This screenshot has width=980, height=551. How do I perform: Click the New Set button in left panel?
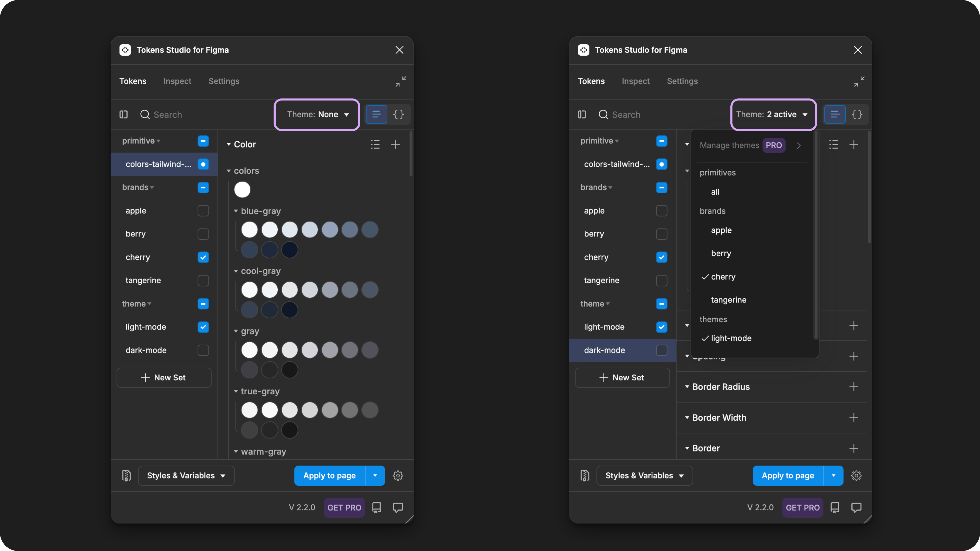pyautogui.click(x=164, y=378)
